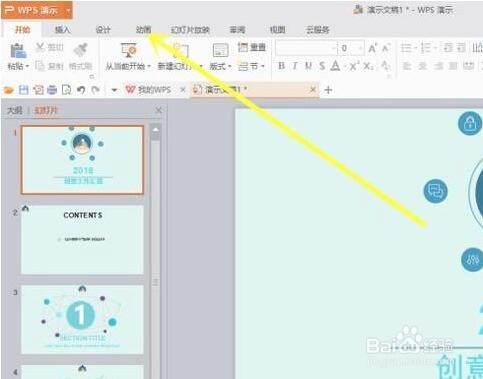Click the thumbnail pane scroll up arrow
483x379 pixels.
click(156, 130)
